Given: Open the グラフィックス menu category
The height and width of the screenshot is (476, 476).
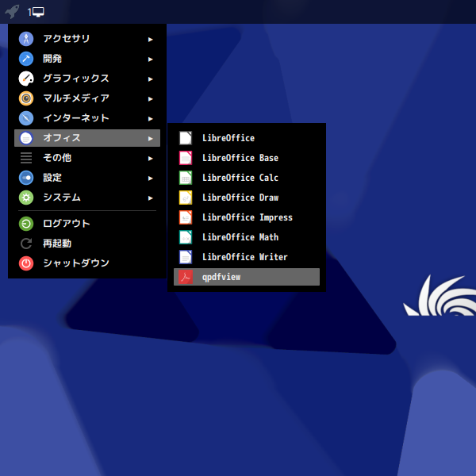Looking at the screenshot, I should 87,79.
